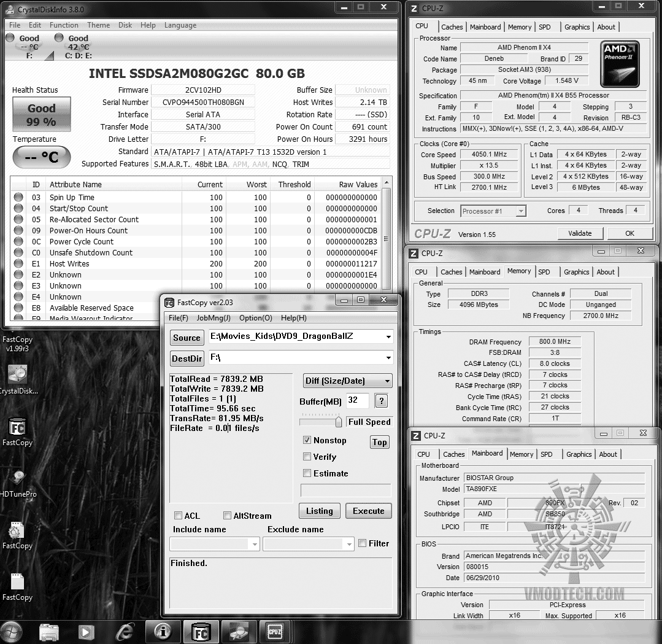Click status orb for Spin Up Time row
Screen dimensions: 662x644
coord(18,197)
